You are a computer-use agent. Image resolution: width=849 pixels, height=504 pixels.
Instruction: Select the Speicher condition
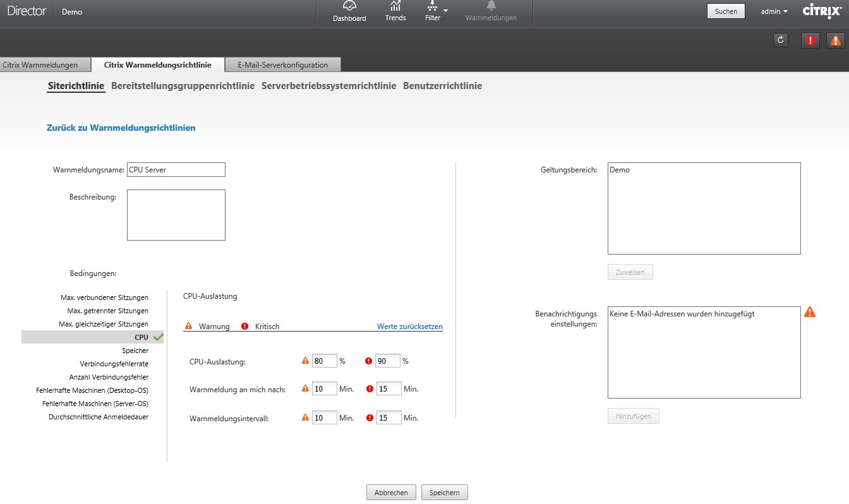(135, 351)
